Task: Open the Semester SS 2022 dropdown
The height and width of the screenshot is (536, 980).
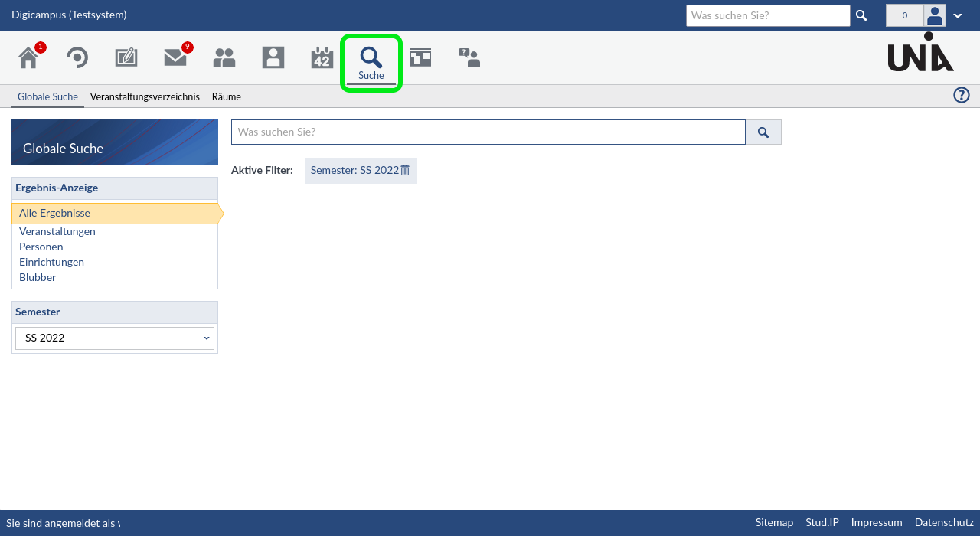Action: (115, 338)
